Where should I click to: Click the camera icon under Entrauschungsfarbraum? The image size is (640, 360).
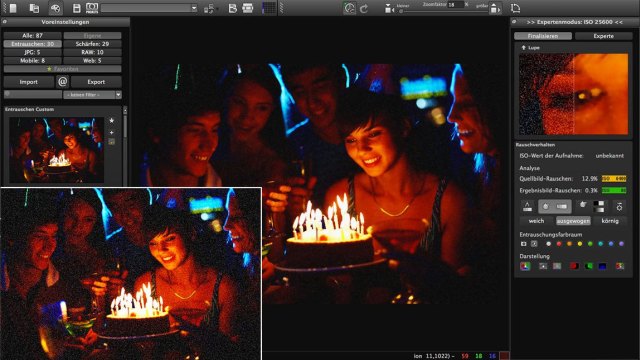point(524,244)
